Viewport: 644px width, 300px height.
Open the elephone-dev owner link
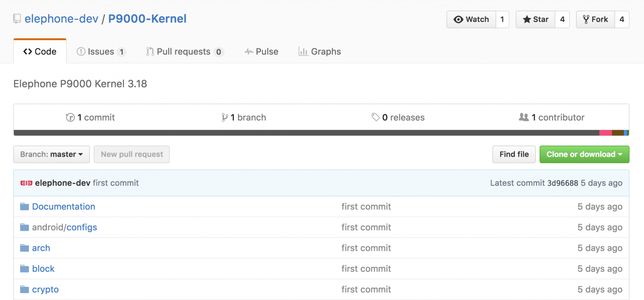[61, 19]
